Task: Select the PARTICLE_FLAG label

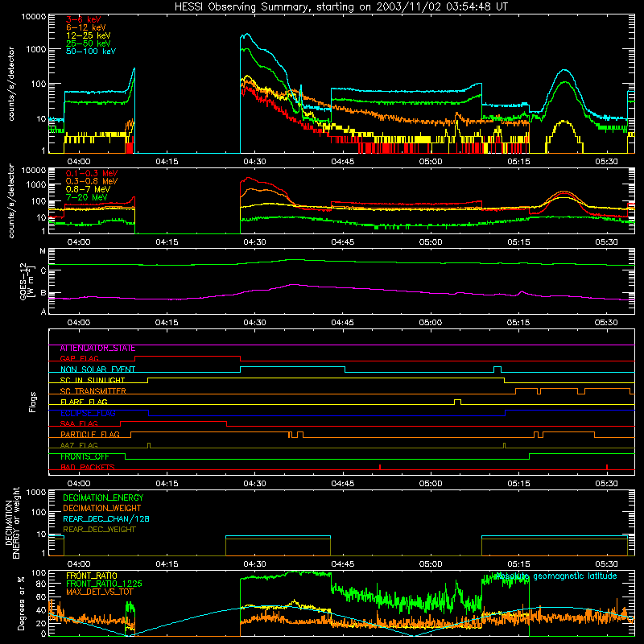Action: [x=90, y=435]
